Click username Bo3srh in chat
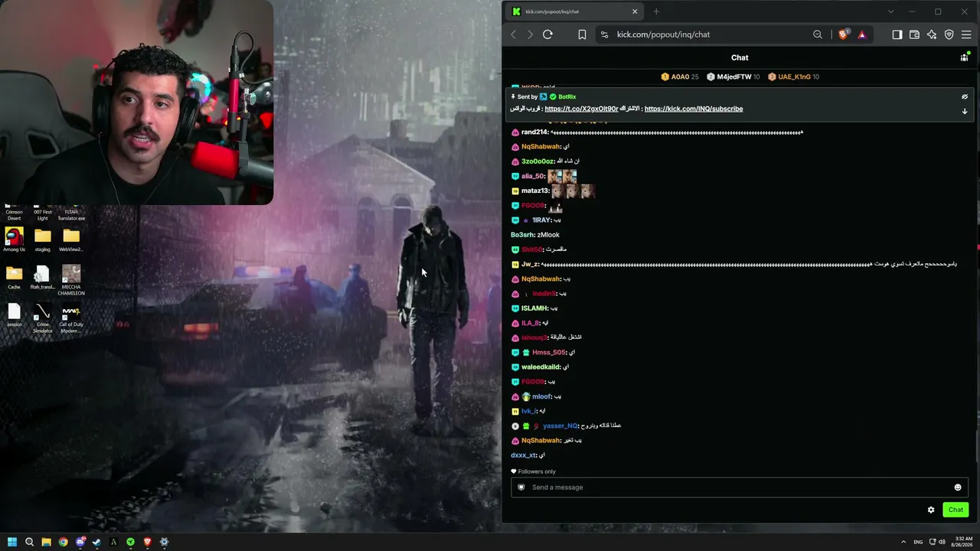This screenshot has height=551, width=980. [x=522, y=235]
